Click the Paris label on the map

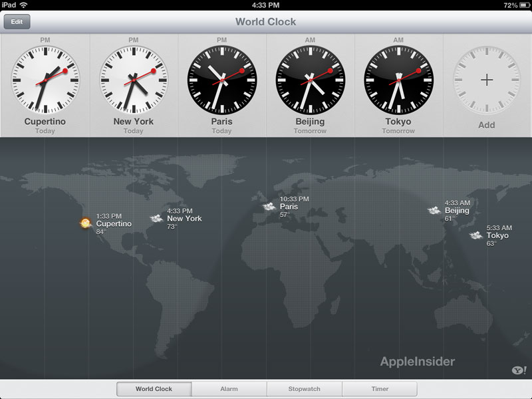pyautogui.click(x=289, y=207)
